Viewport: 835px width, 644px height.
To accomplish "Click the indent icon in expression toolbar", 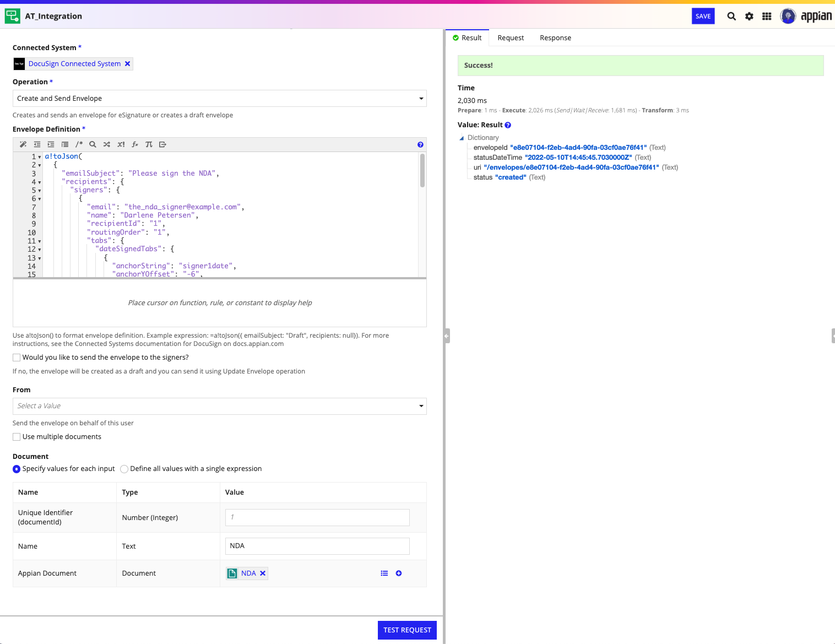I will tap(51, 144).
